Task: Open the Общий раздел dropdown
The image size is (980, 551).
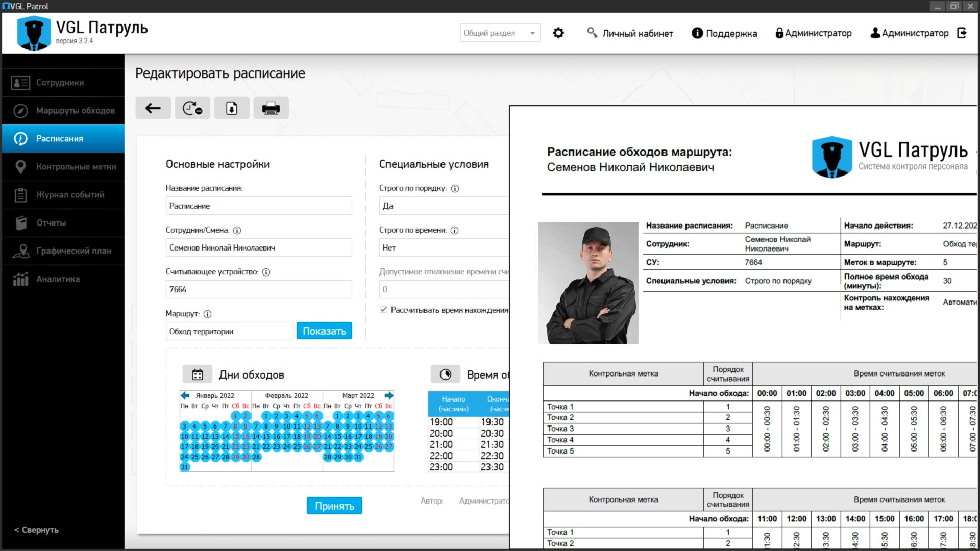Action: tap(500, 33)
